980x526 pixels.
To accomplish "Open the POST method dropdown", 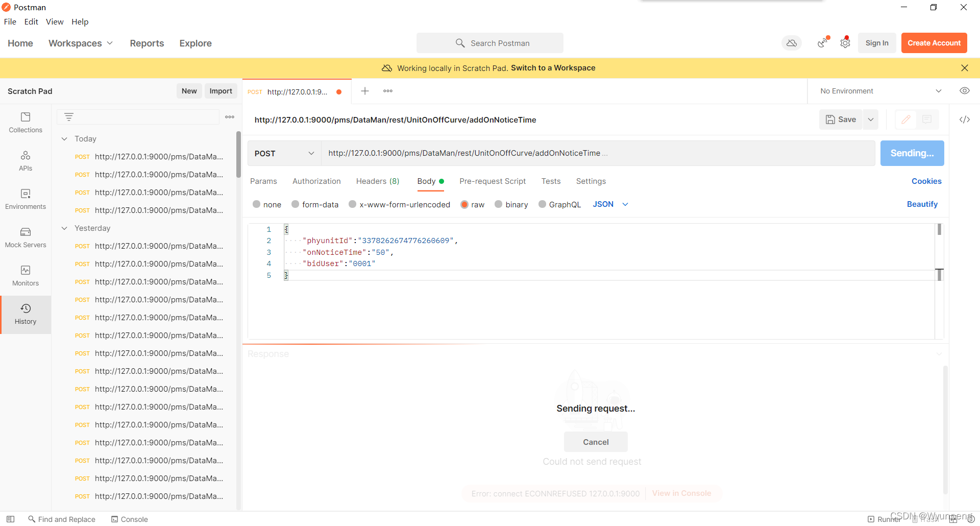I will pos(284,153).
